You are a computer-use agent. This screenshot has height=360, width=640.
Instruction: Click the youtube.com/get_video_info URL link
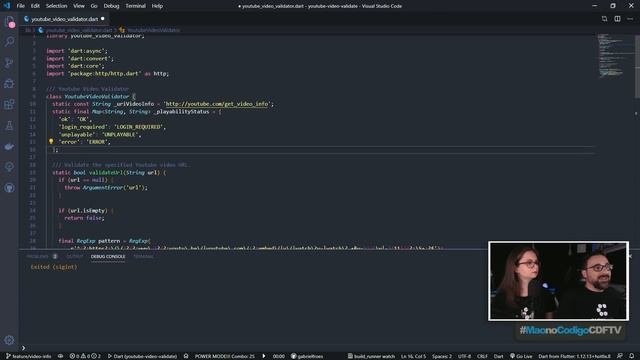tap(217, 104)
